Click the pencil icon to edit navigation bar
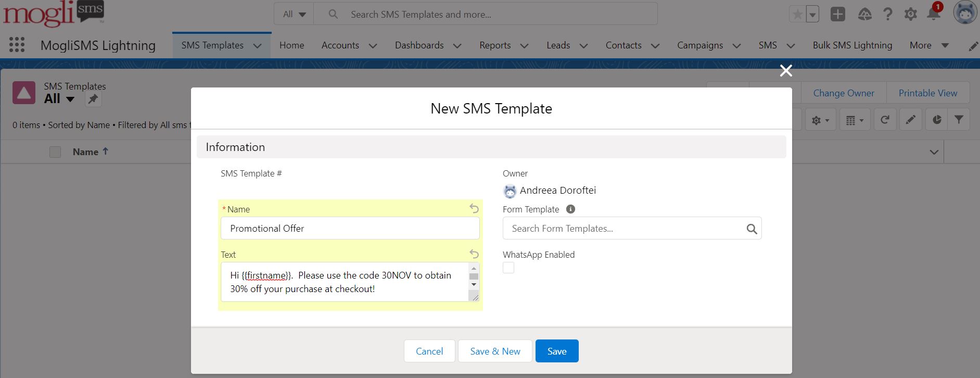 pos(973,46)
